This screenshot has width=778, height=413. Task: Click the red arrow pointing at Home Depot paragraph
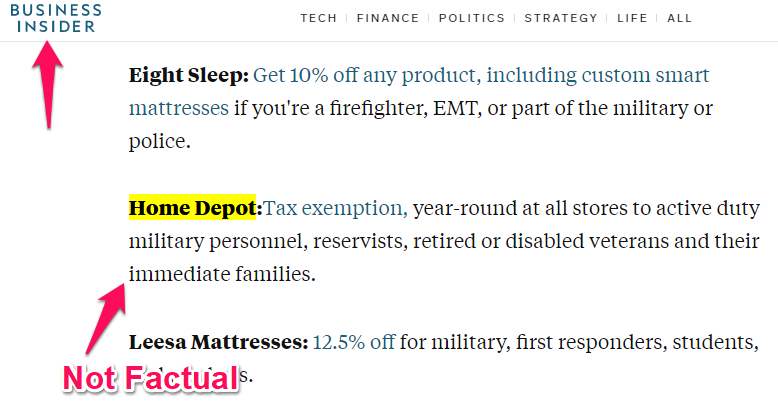point(108,313)
